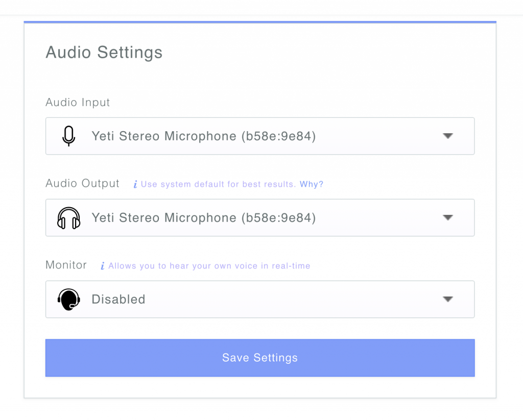Image resolution: width=523 pixels, height=420 pixels.
Task: Click the microphone icon in Audio Input
Action: coord(69,136)
